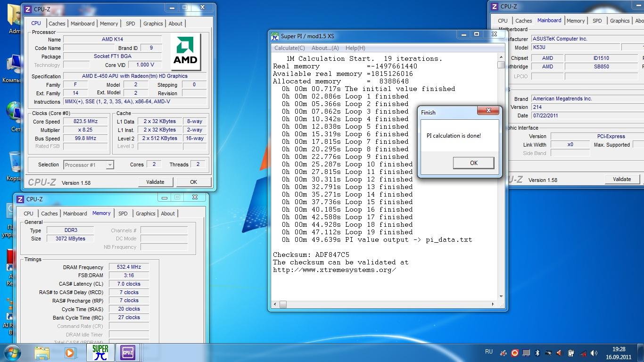The height and width of the screenshot is (362, 644).
Task: Open Help(H) menu in Super PI
Action: coord(355,48)
